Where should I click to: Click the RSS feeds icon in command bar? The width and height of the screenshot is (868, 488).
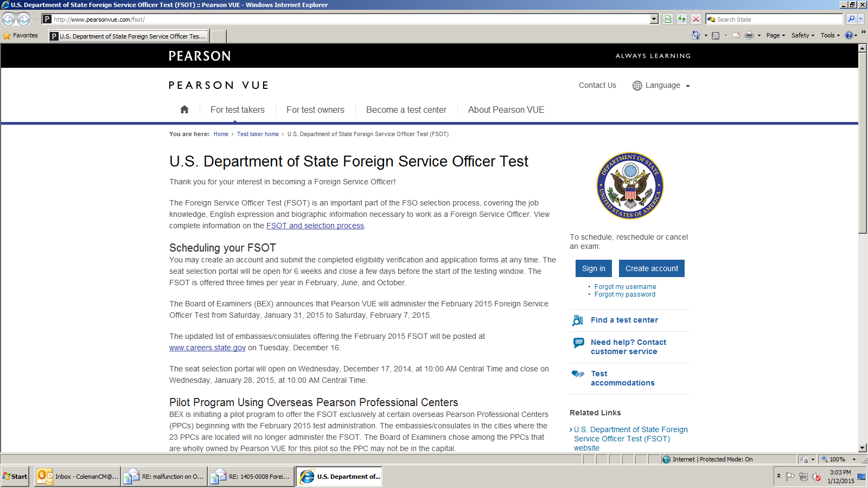tap(716, 35)
